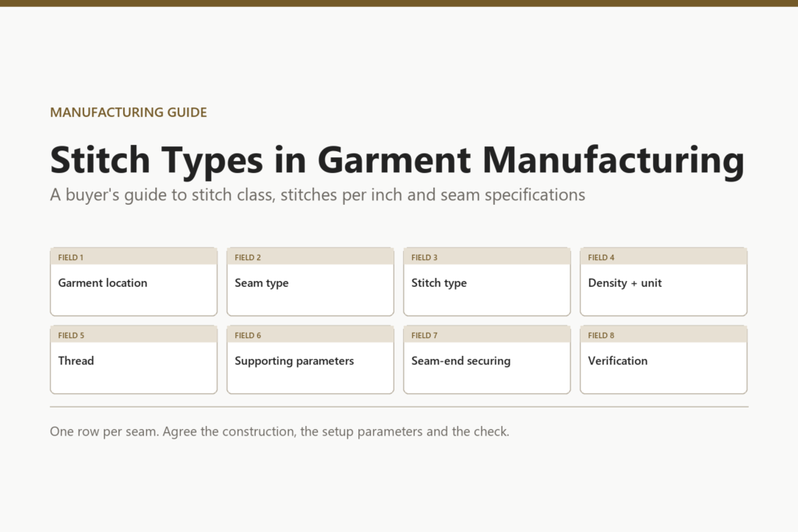Click the Verification card text
The height and width of the screenshot is (532, 798).
coord(618,361)
